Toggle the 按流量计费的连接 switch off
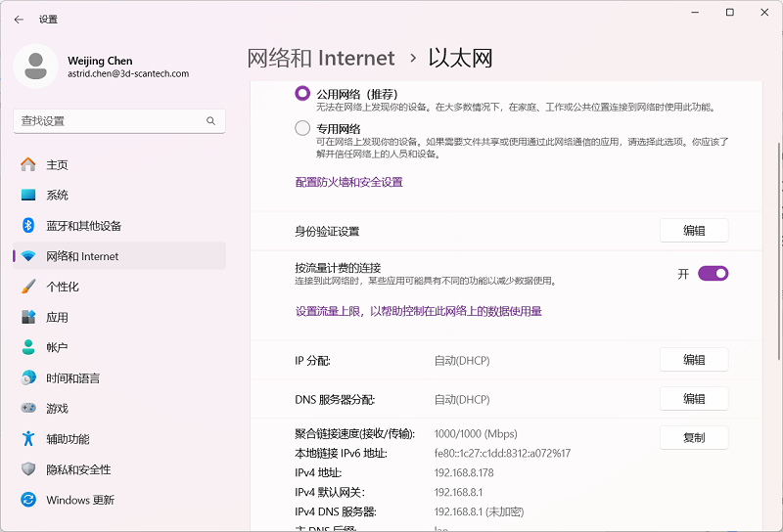The height and width of the screenshot is (532, 783). (714, 274)
